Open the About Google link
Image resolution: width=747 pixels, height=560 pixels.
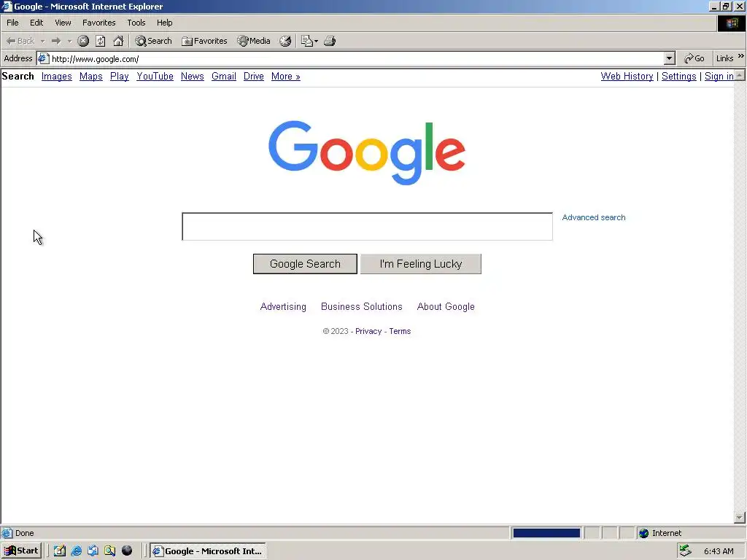click(x=446, y=307)
